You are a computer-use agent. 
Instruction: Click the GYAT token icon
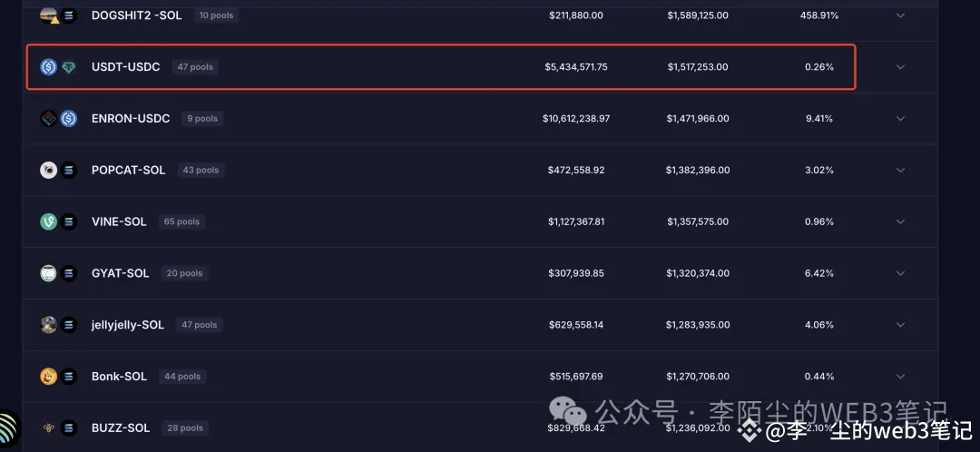49,273
